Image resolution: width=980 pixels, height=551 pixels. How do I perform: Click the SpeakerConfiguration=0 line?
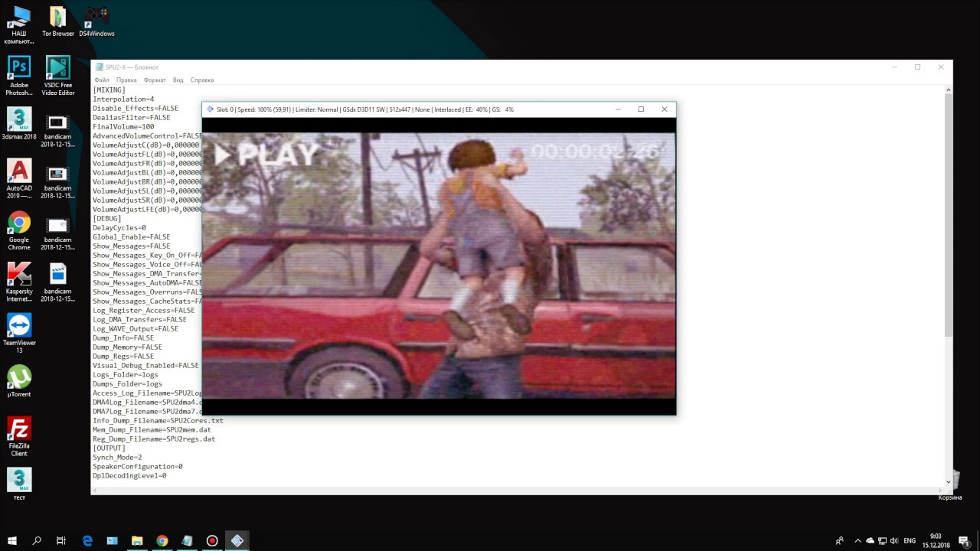(138, 467)
